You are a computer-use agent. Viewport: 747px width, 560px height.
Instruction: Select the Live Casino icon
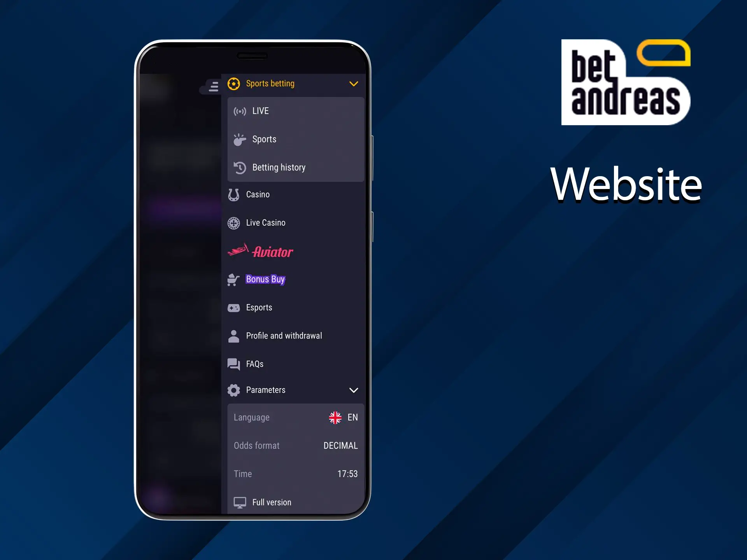(x=234, y=222)
